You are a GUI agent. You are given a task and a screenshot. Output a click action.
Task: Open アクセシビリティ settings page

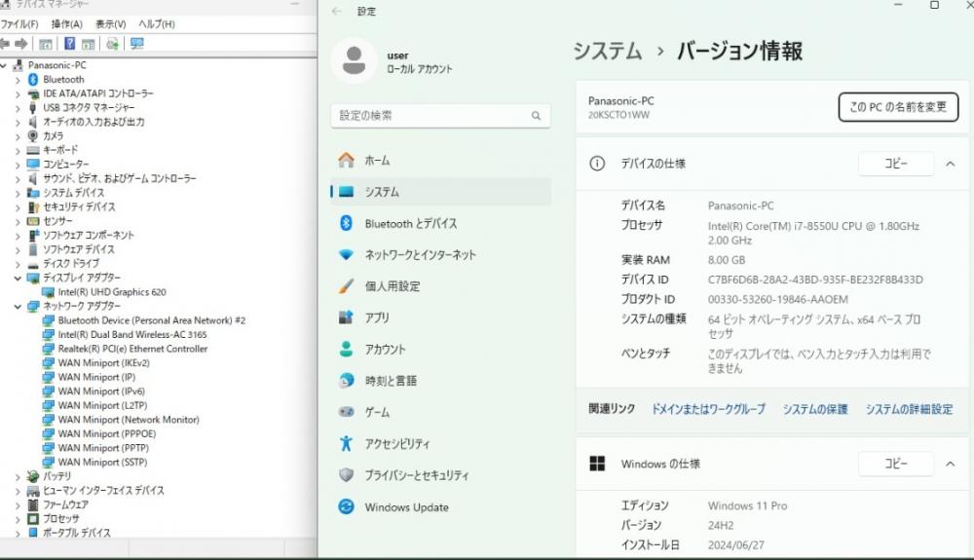click(x=440, y=444)
